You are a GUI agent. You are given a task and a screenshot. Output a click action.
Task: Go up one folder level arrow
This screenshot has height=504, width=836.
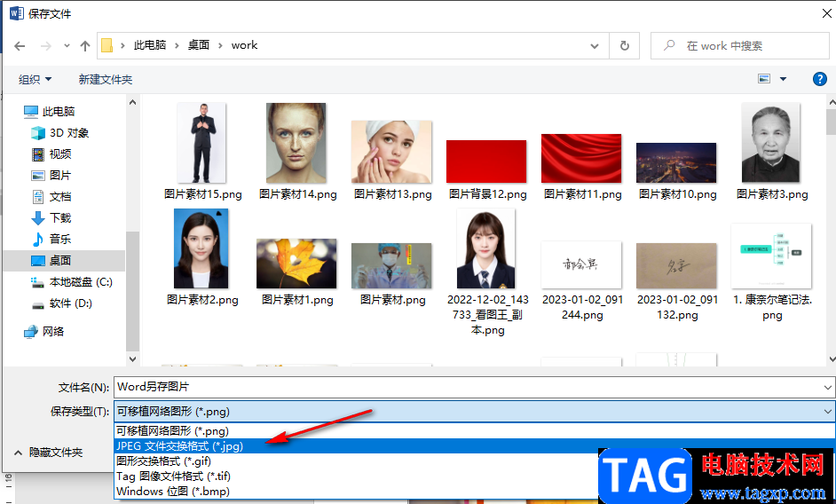[x=85, y=46]
